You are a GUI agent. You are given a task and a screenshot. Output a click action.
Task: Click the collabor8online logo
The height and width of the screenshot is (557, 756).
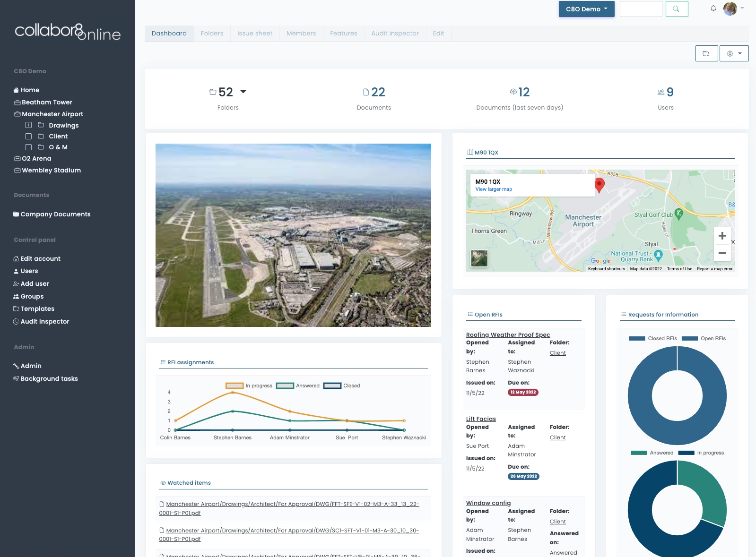pos(68,32)
